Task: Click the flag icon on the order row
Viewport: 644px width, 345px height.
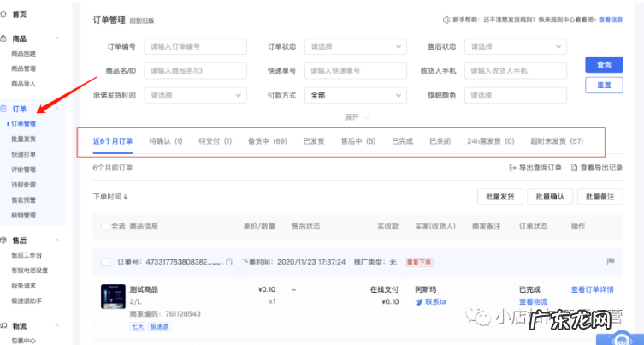Action: [x=611, y=261]
